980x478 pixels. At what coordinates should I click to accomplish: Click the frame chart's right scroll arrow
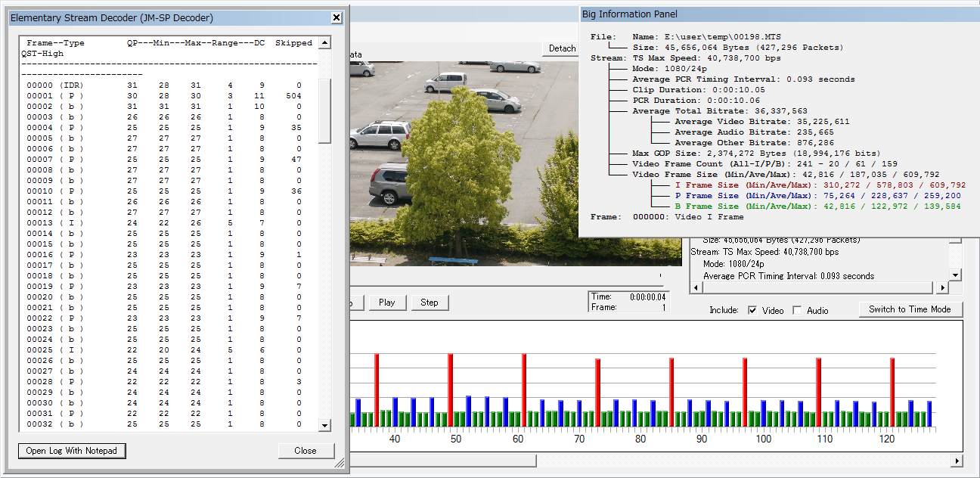pos(957,461)
